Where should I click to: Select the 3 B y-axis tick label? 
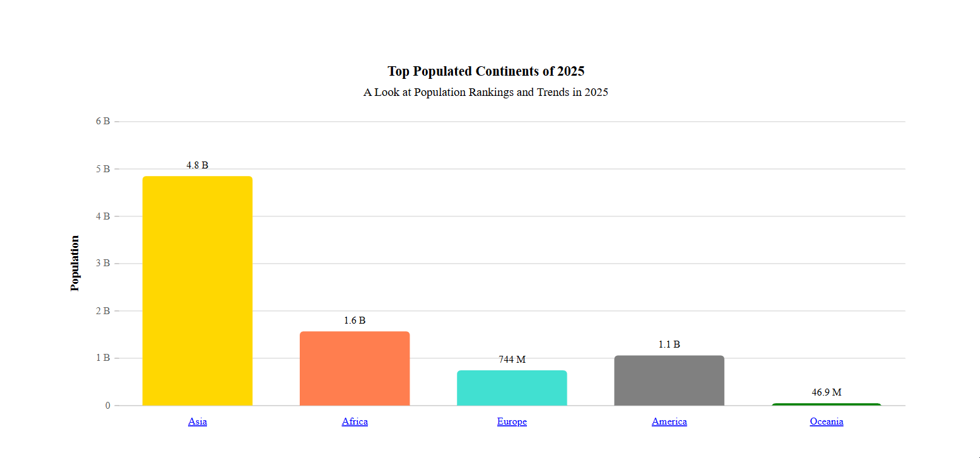[103, 263]
